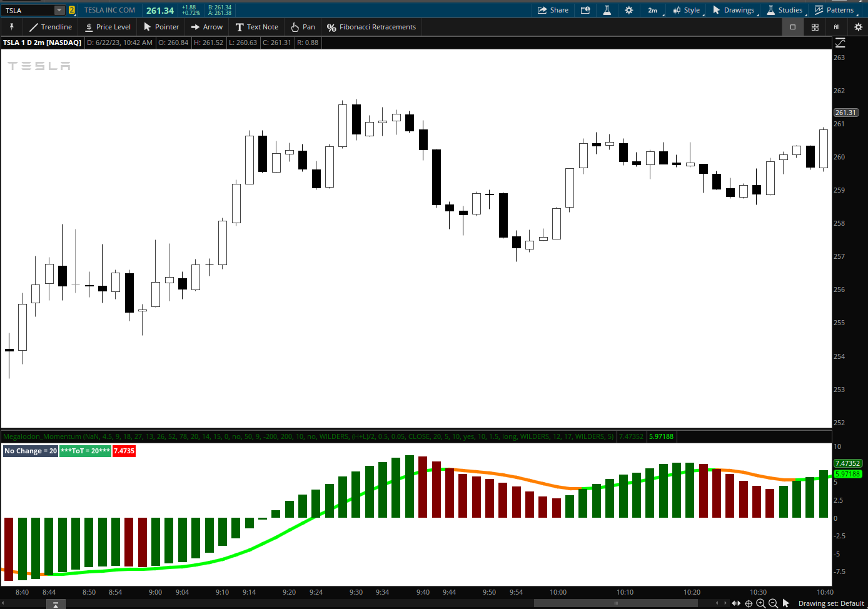The width and height of the screenshot is (868, 609).
Task: Click the TESLA INC COM company name
Action: point(109,10)
